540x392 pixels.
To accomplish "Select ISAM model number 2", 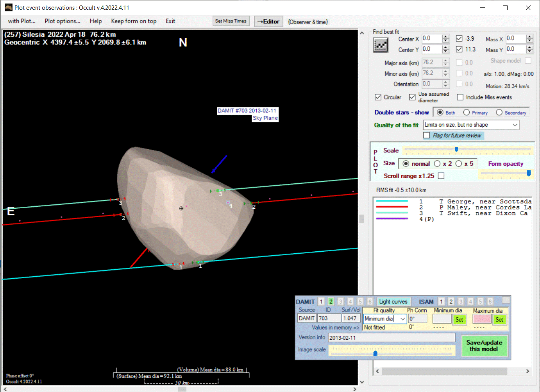I will (451, 301).
